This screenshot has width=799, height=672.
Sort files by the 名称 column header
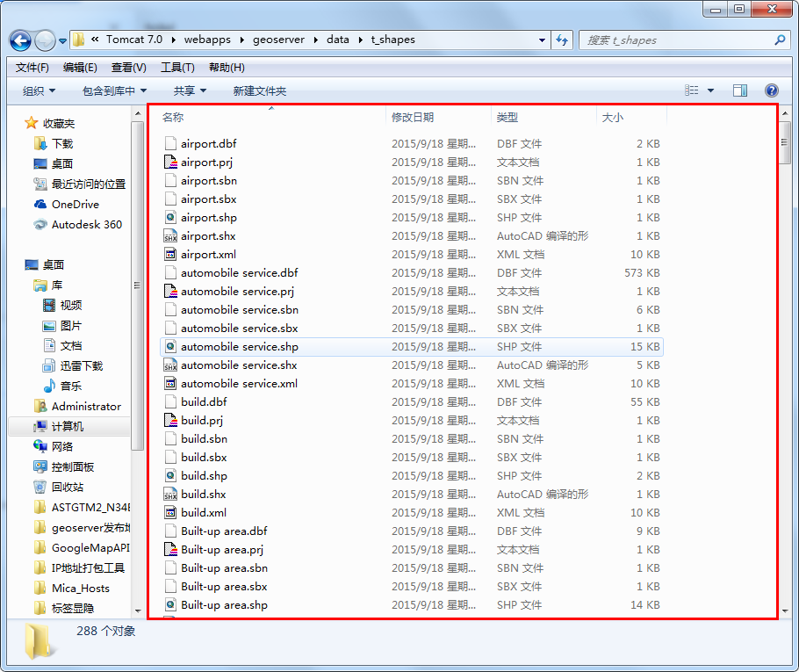pos(173,117)
